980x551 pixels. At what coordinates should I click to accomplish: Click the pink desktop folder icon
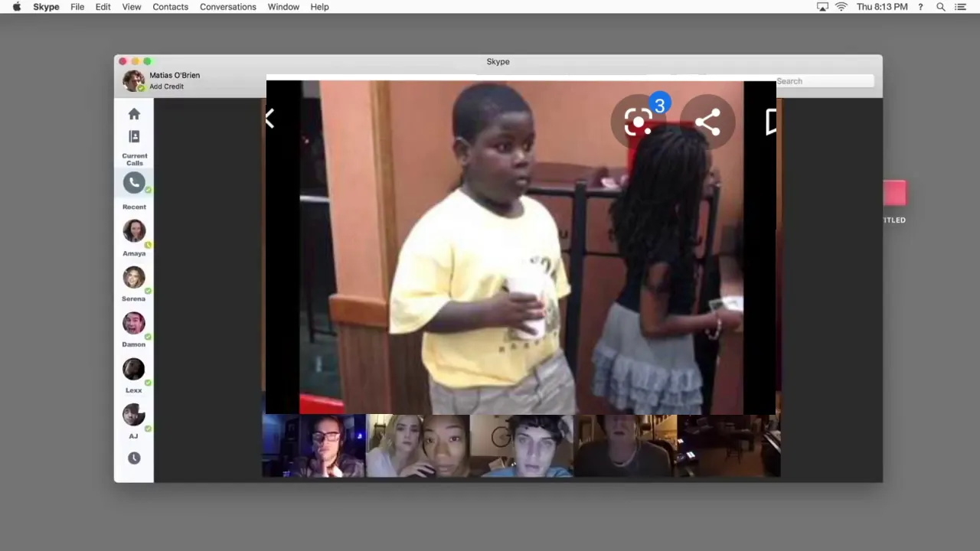point(894,194)
